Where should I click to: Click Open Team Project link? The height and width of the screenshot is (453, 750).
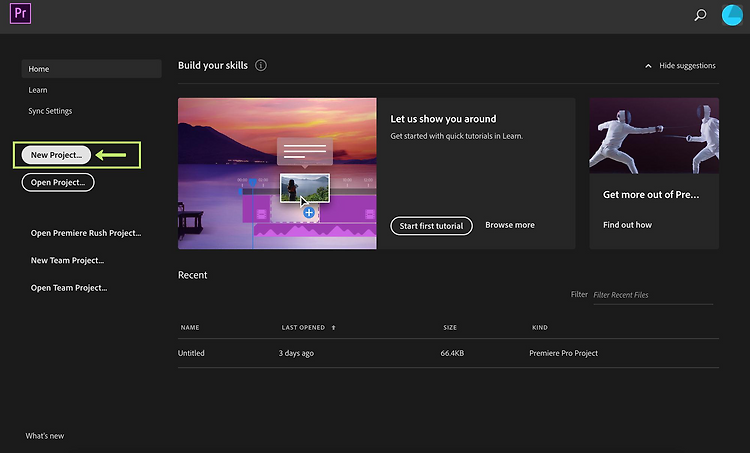69,287
